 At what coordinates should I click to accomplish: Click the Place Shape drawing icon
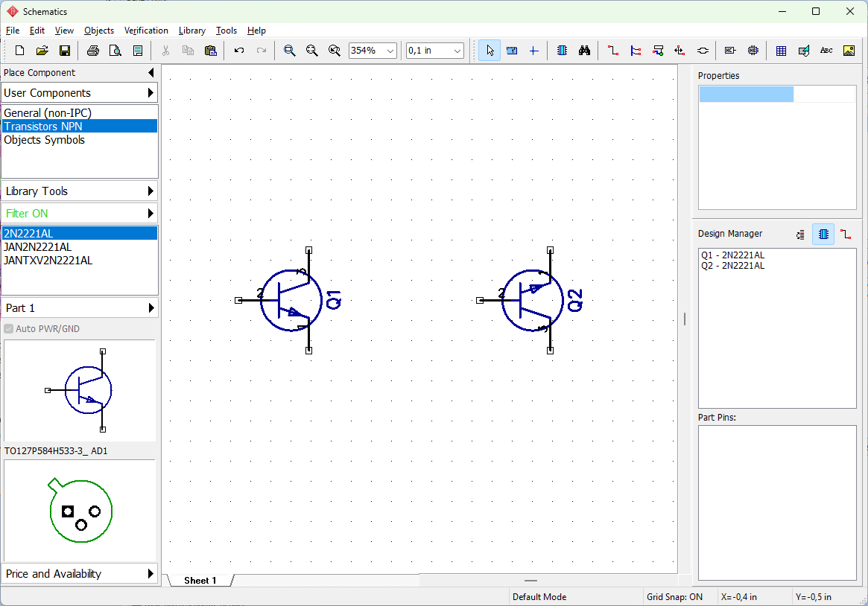(x=804, y=51)
